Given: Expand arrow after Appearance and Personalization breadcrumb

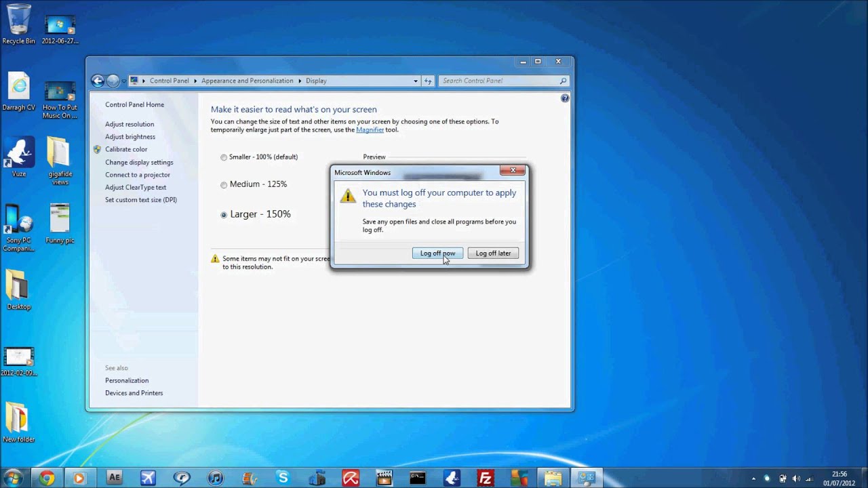Looking at the screenshot, I should pyautogui.click(x=300, y=81).
